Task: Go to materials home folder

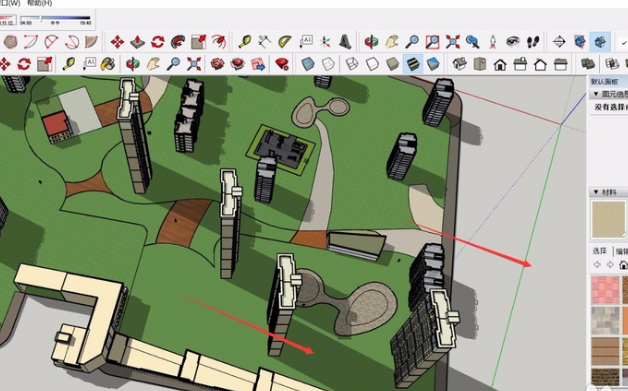Action: (x=623, y=265)
